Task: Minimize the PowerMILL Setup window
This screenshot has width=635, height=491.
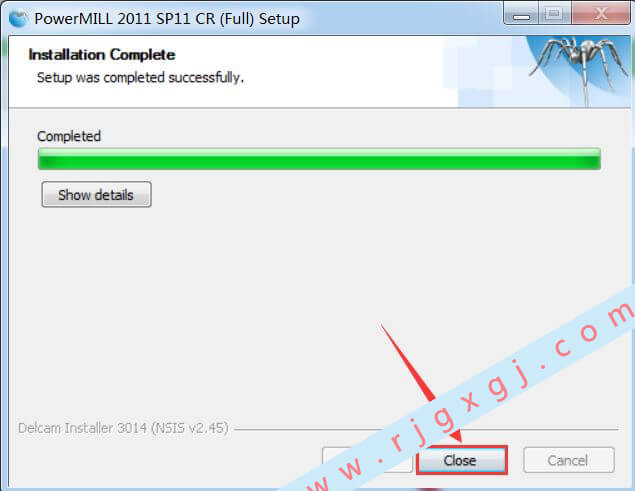Action: 521,14
